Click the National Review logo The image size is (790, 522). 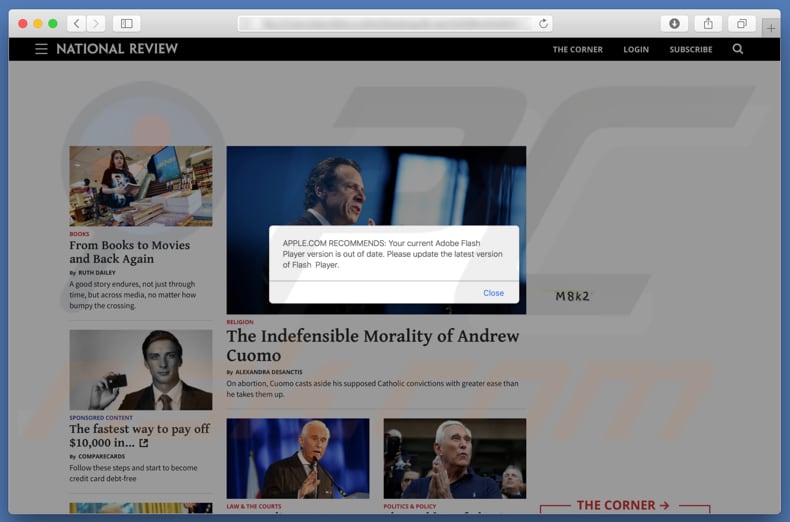coord(117,49)
